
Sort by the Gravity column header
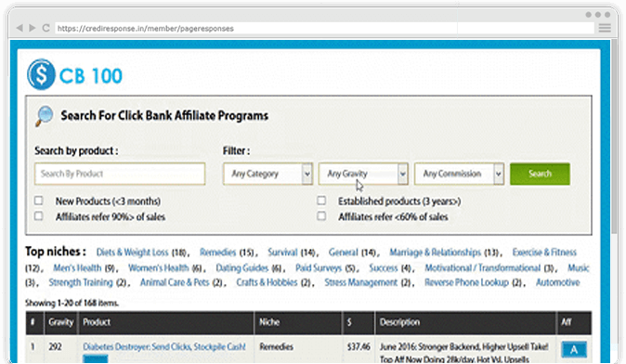pyautogui.click(x=61, y=322)
